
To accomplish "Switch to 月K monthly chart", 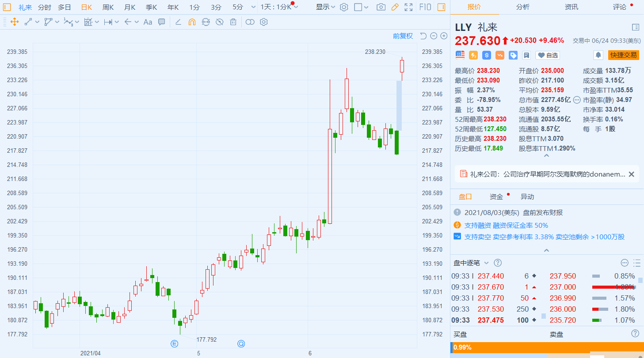I will (130, 7).
